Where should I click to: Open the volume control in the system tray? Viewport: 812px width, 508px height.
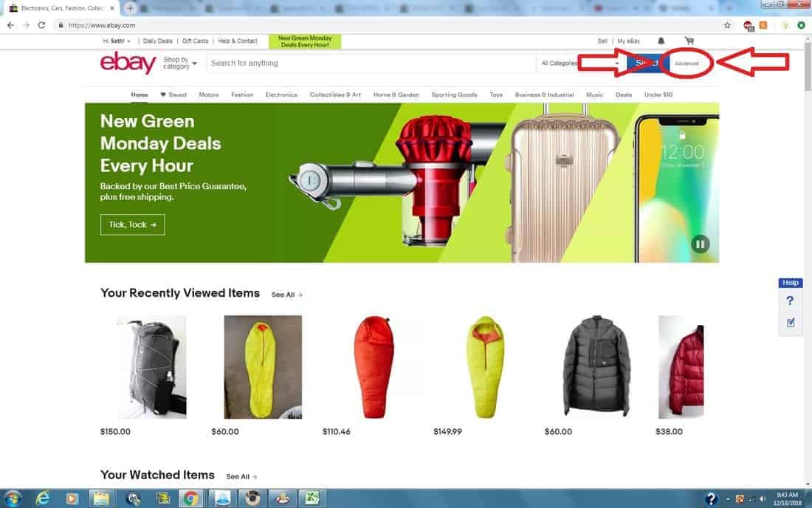[x=763, y=499]
